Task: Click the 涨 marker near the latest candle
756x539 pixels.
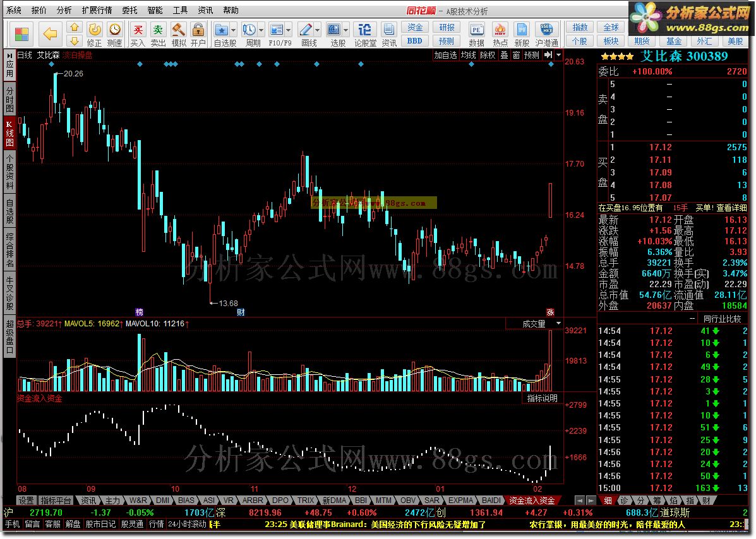Action: [x=550, y=312]
